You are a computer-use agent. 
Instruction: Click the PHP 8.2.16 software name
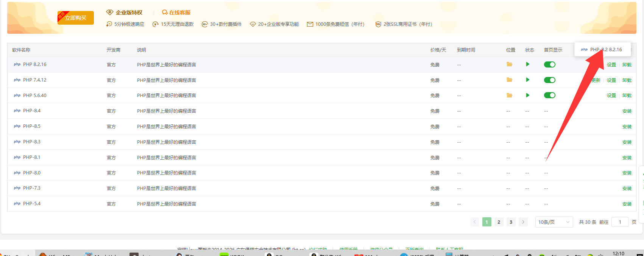pyautogui.click(x=35, y=64)
